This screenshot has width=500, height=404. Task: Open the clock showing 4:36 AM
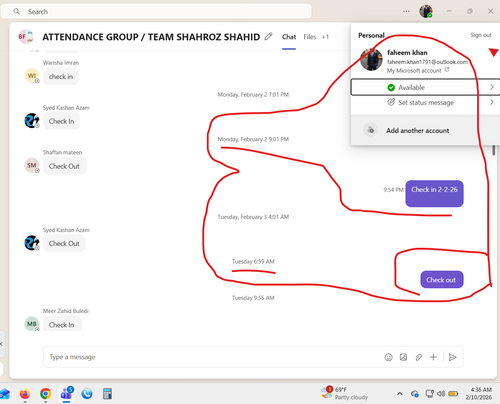click(x=479, y=393)
